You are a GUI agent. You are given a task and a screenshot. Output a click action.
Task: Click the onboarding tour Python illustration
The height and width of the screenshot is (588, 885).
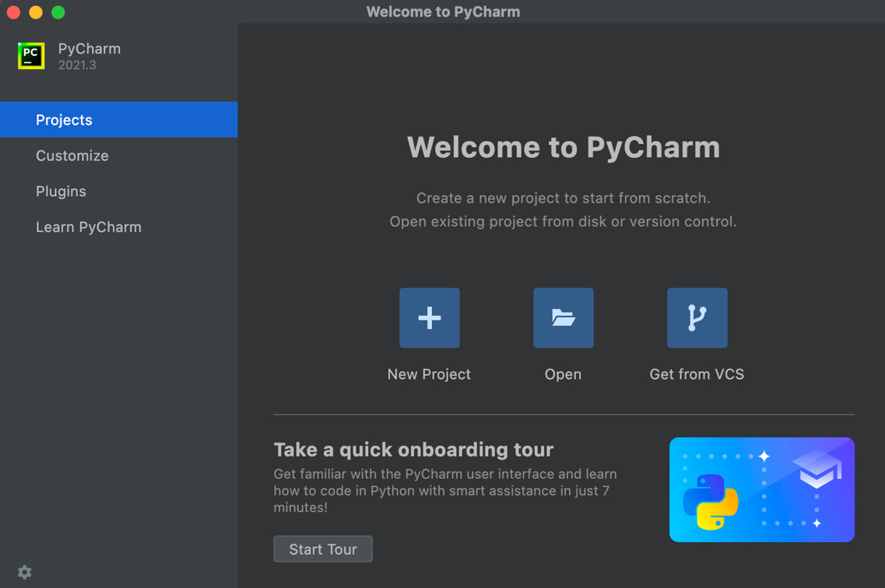pos(762,489)
